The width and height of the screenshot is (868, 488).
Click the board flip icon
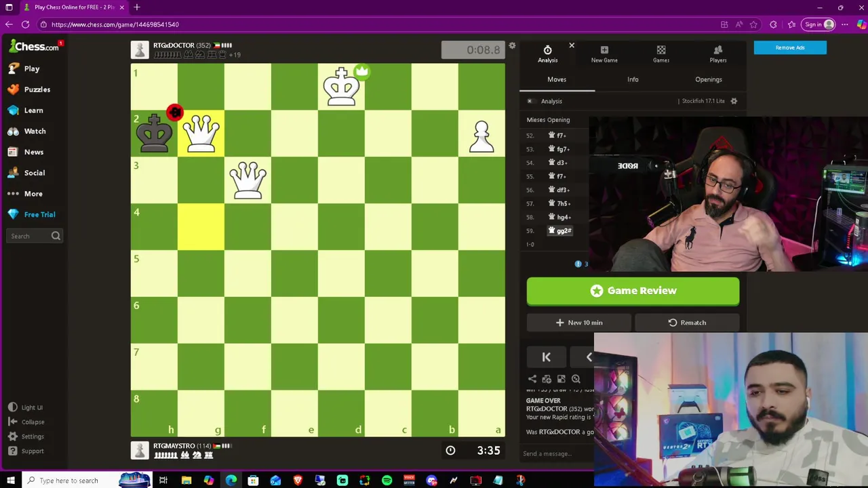click(561, 380)
